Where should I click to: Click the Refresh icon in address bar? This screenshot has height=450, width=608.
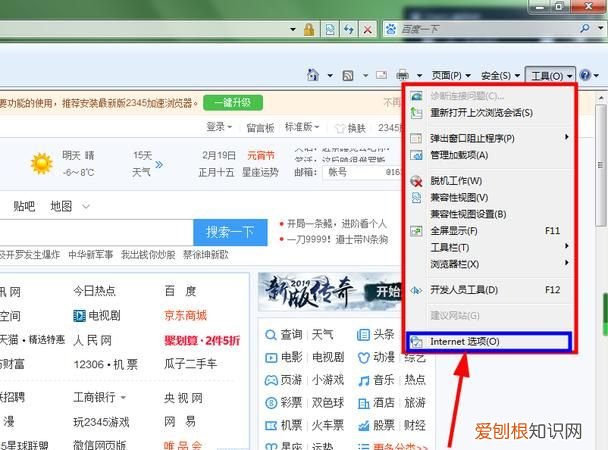(x=349, y=29)
